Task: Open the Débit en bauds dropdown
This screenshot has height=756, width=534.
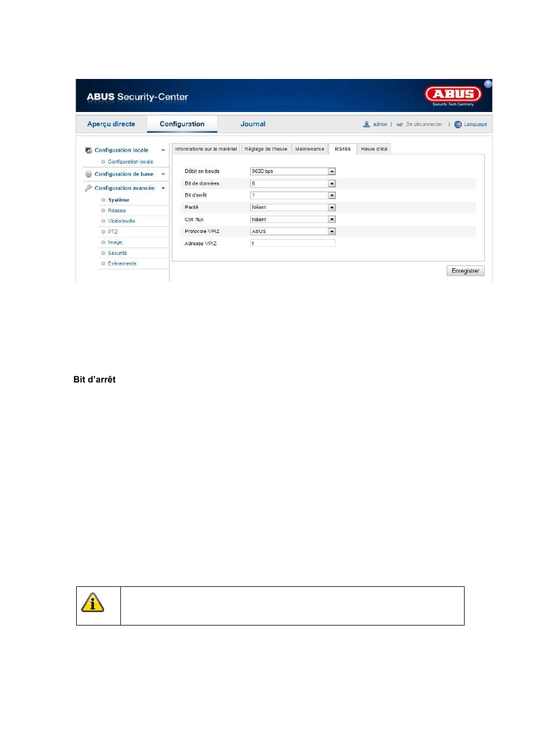Action: [332, 171]
